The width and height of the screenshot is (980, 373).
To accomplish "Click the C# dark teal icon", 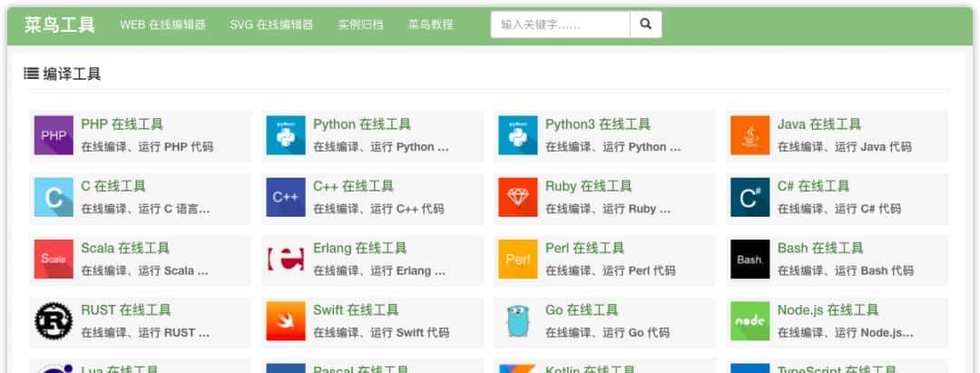I will pos(750,197).
